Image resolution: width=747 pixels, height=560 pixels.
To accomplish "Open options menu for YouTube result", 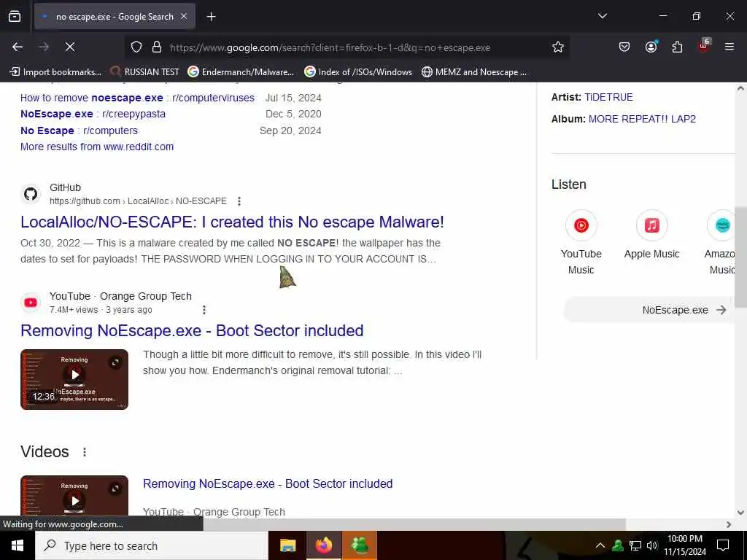I will click(204, 310).
